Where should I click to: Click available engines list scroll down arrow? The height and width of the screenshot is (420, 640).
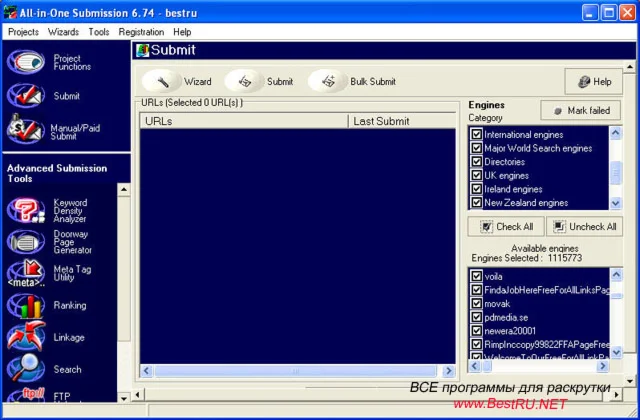pos(616,352)
